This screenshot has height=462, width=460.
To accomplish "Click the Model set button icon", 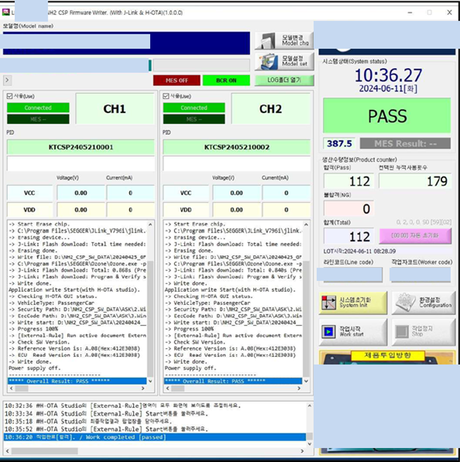I will pyautogui.click(x=269, y=61).
